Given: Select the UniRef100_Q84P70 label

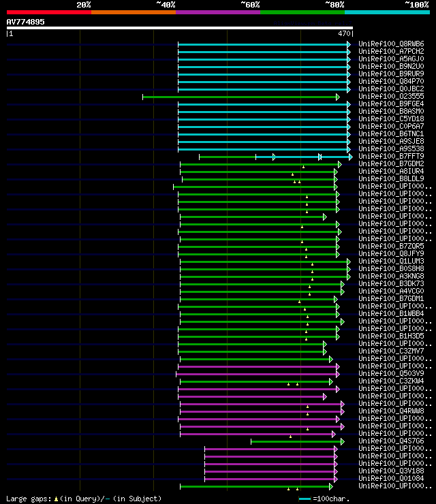Looking at the screenshot, I should 391,81.
